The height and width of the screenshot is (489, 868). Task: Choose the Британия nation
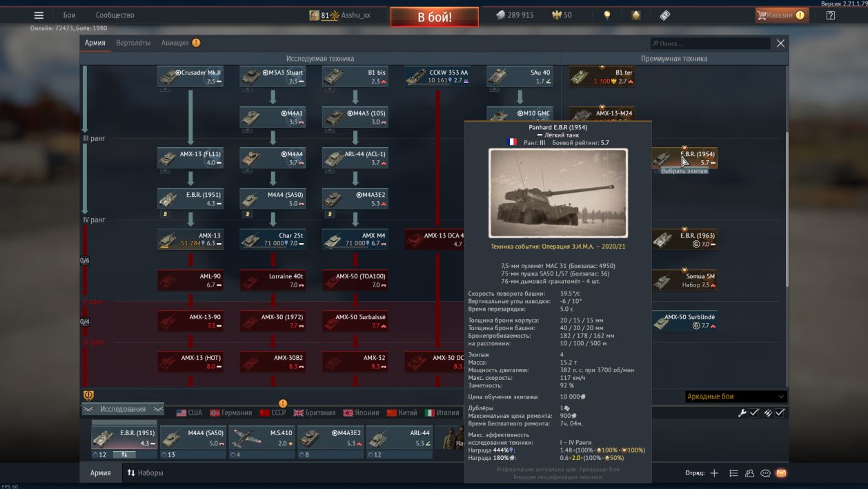(x=314, y=413)
